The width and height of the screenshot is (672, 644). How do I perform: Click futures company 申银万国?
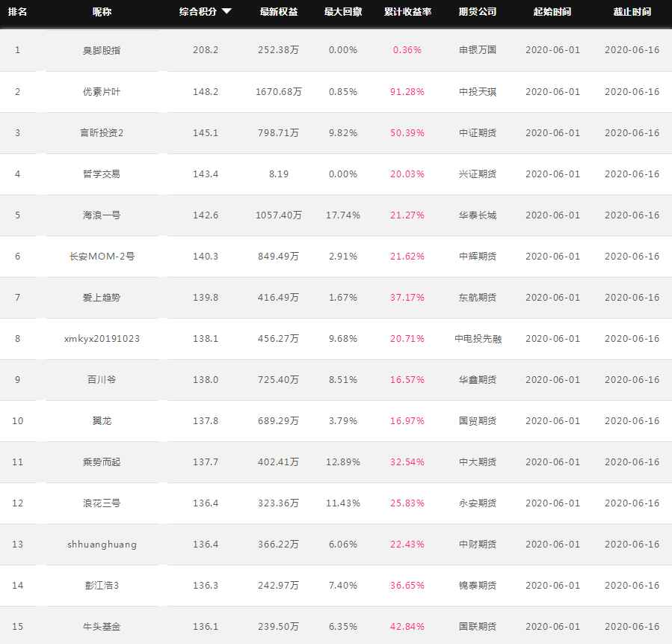(478, 50)
